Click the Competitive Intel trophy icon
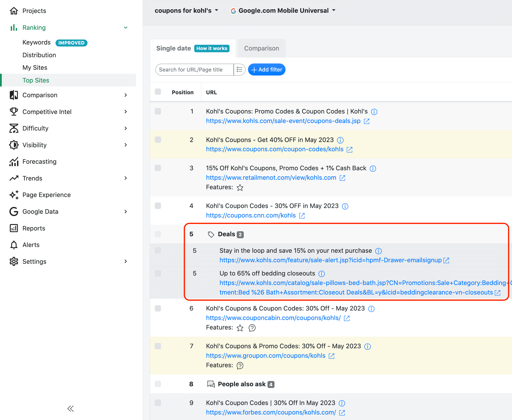512x420 pixels. tap(14, 112)
